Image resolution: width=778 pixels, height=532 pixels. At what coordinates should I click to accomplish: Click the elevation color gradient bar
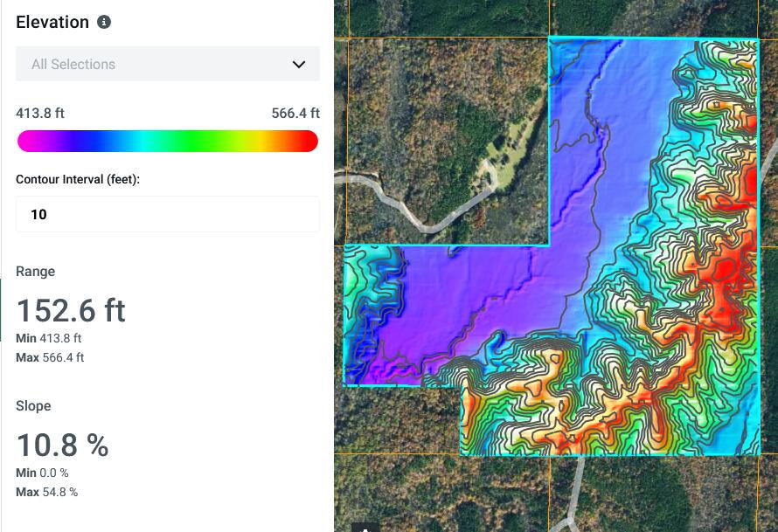[x=168, y=141]
